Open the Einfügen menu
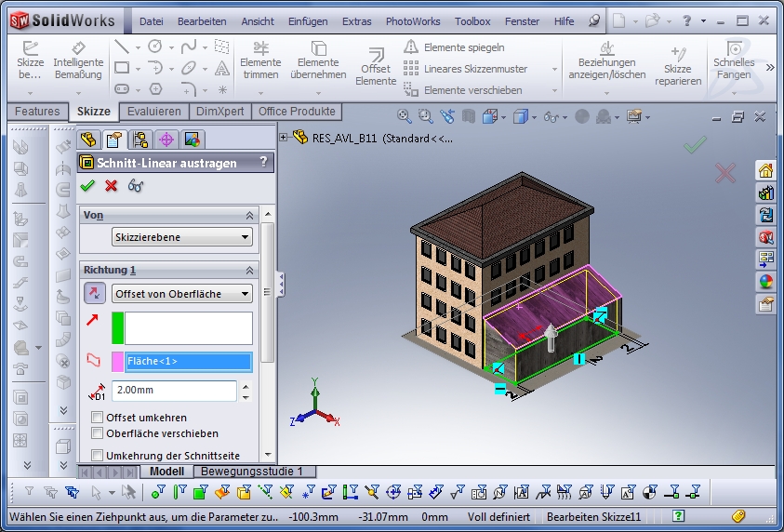 click(308, 21)
